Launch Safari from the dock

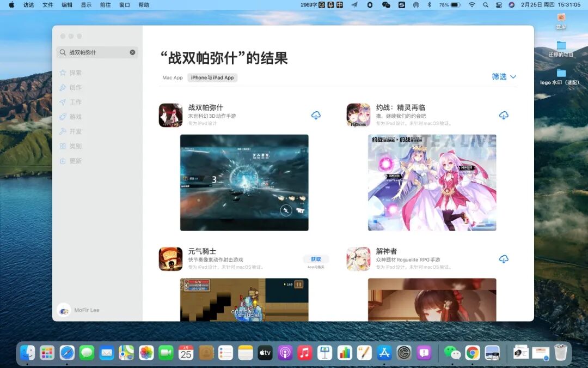point(67,353)
